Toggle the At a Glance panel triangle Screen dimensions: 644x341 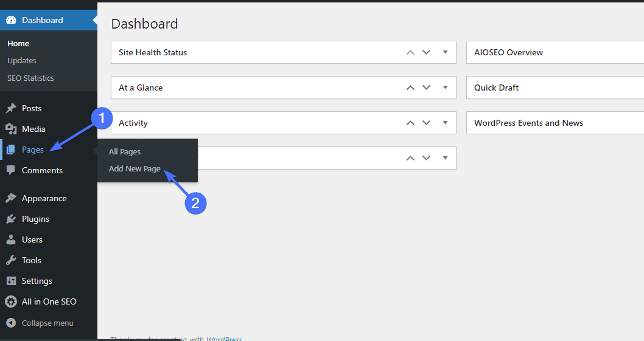pos(445,88)
